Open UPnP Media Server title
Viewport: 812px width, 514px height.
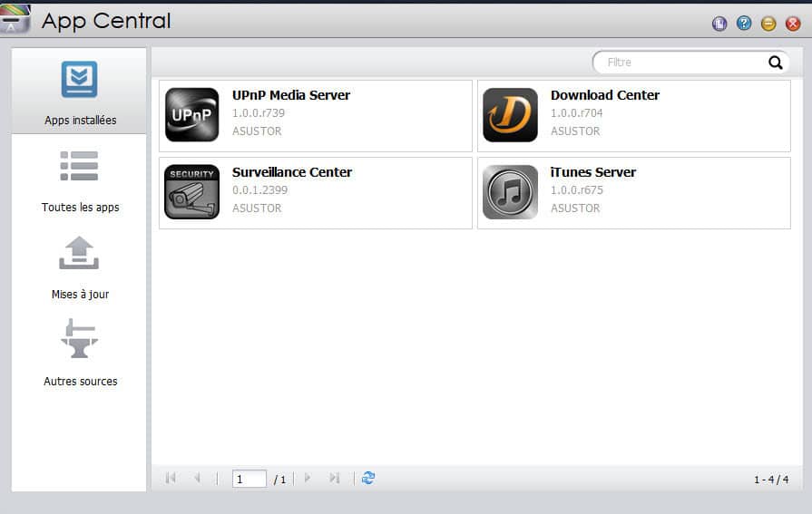click(x=291, y=95)
